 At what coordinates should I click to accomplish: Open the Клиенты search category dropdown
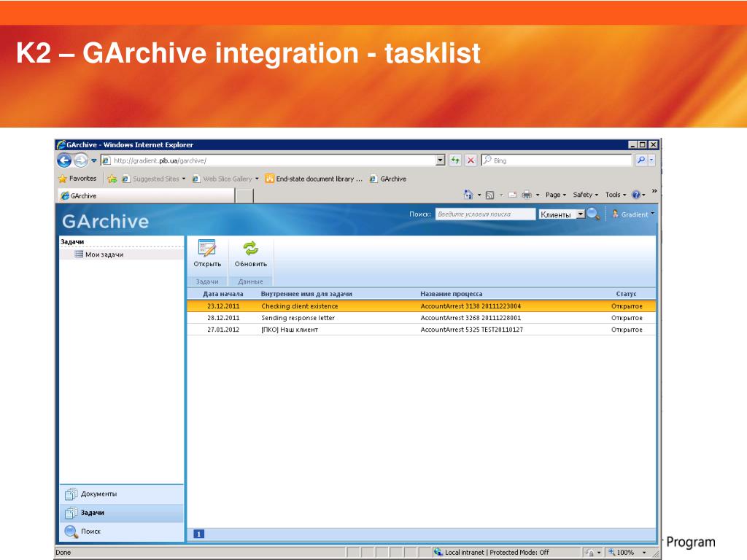point(562,214)
